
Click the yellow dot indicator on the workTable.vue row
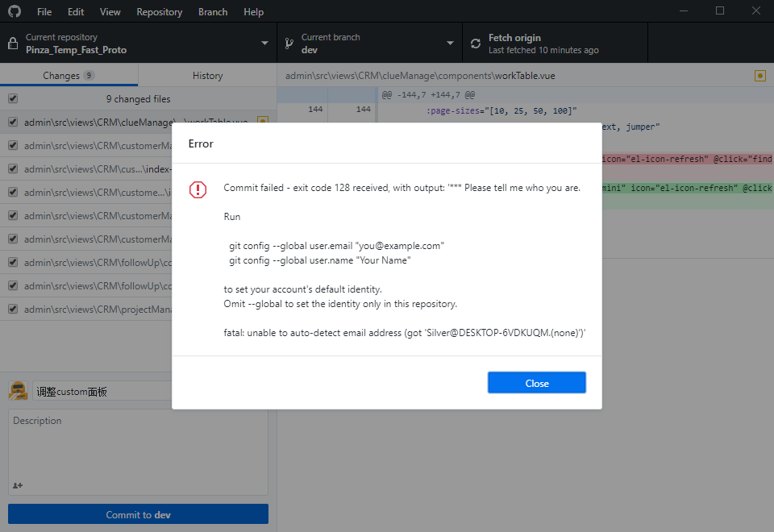click(x=263, y=121)
